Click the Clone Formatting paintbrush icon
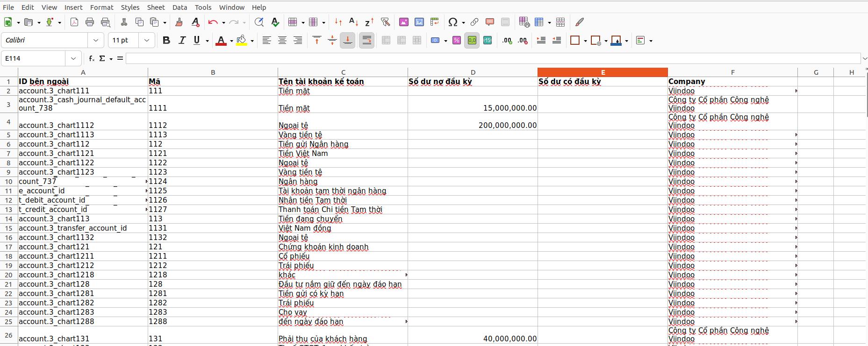Viewport: 868px width, 346px height. [179, 22]
